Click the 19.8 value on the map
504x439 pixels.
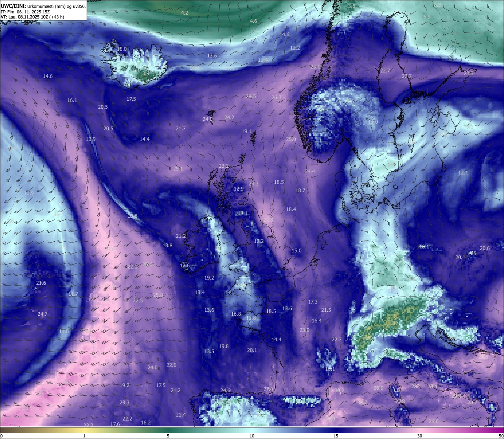coord(224,346)
